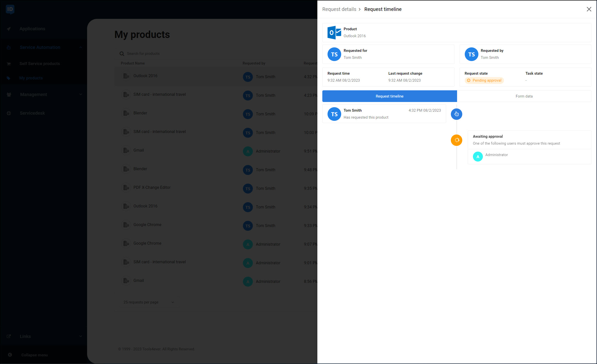
Task: Click the Servicedesk sidebar icon
Action: pos(9,113)
